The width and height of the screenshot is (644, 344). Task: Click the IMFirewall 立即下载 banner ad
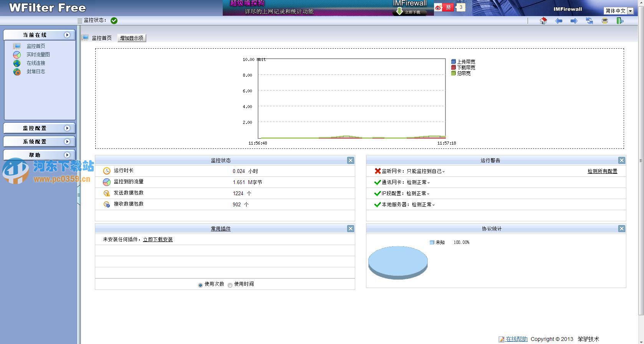(328, 8)
